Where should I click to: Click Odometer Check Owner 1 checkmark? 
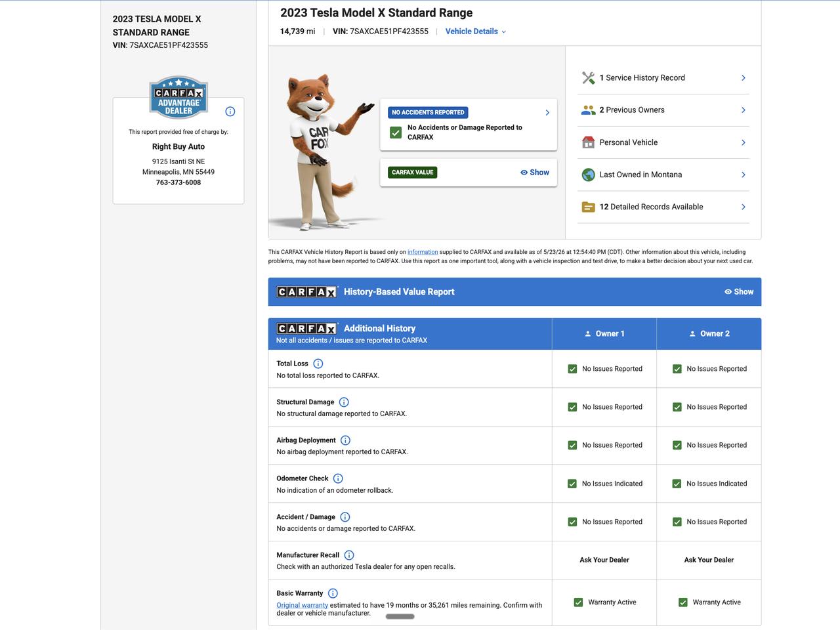click(x=572, y=484)
